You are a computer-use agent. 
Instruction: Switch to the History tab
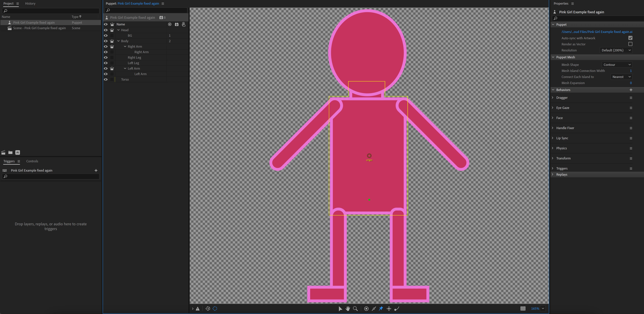pos(30,3)
